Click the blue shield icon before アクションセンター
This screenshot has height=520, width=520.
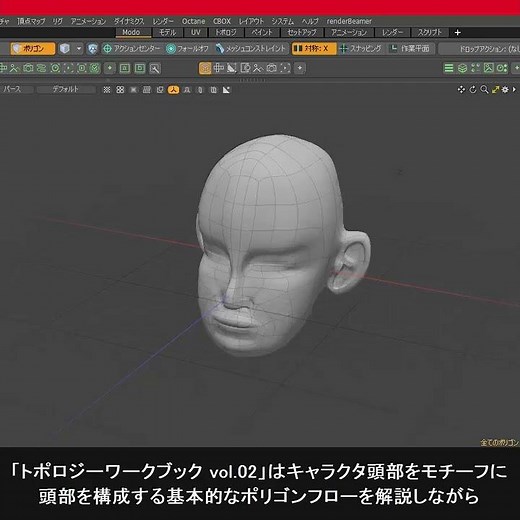pos(92,49)
